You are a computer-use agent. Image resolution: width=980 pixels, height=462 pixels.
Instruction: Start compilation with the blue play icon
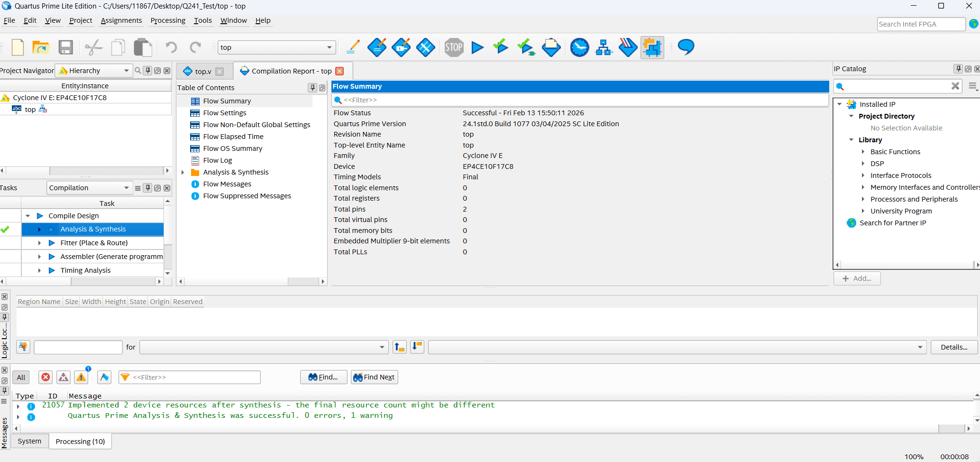tap(477, 47)
